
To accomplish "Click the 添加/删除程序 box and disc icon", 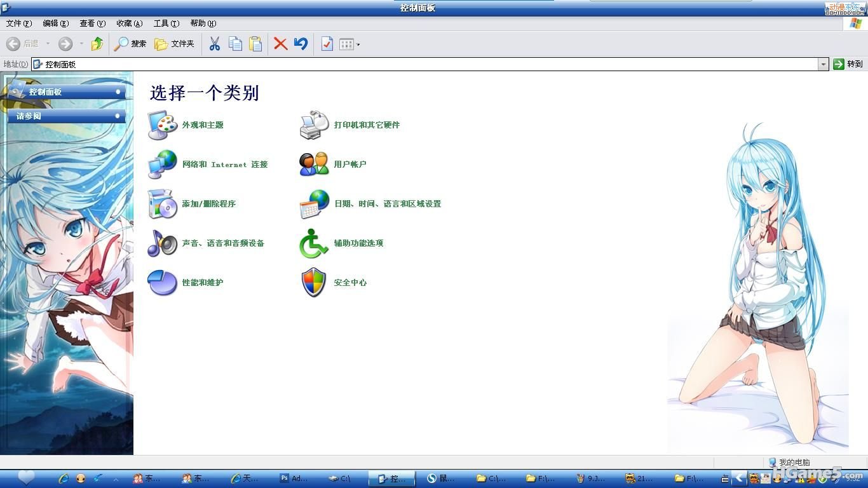I will [163, 204].
